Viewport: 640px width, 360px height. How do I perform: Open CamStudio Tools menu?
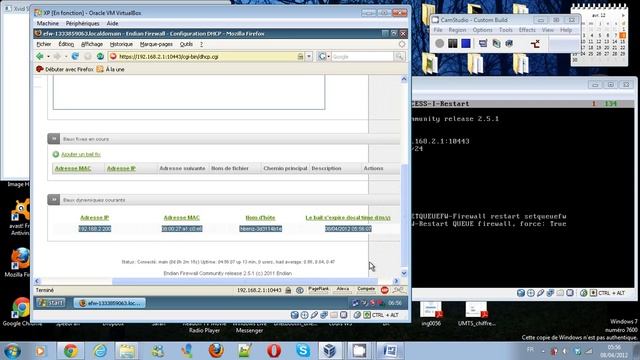click(505, 30)
